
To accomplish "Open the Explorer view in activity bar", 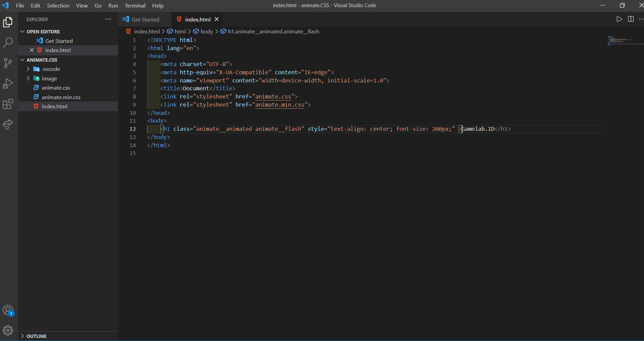I will (x=8, y=22).
